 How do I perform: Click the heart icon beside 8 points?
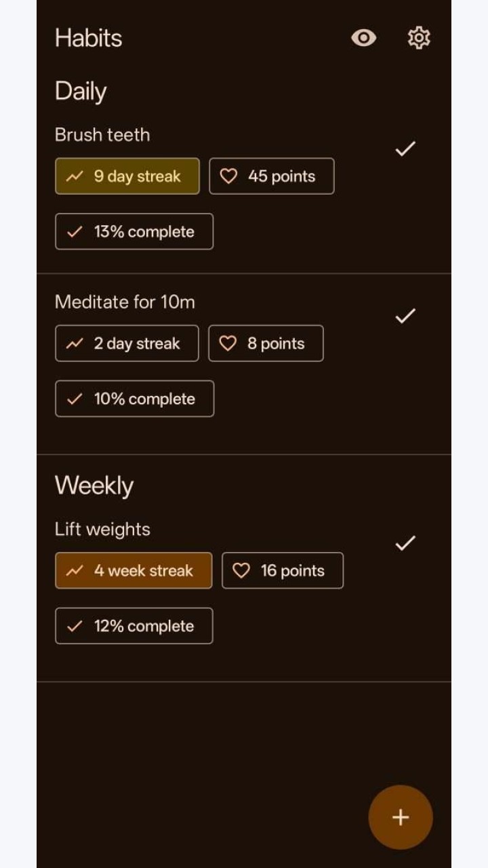pos(228,344)
